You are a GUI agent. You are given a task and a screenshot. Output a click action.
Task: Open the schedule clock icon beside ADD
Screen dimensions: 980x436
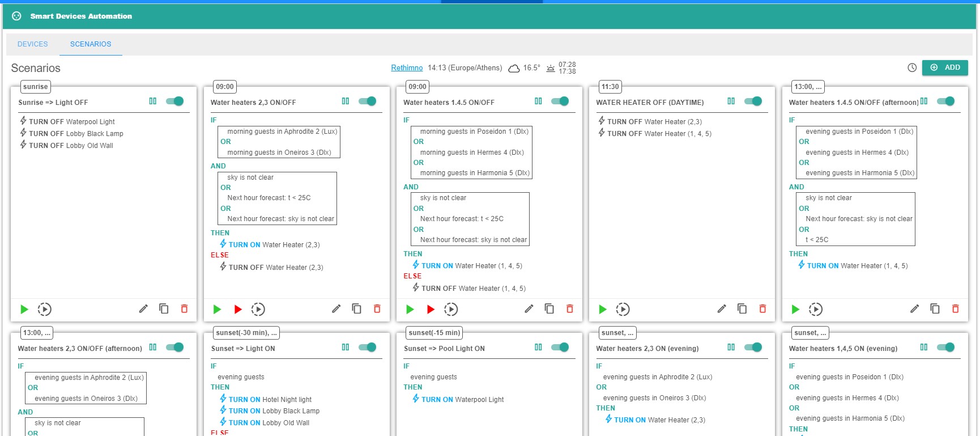click(x=912, y=67)
